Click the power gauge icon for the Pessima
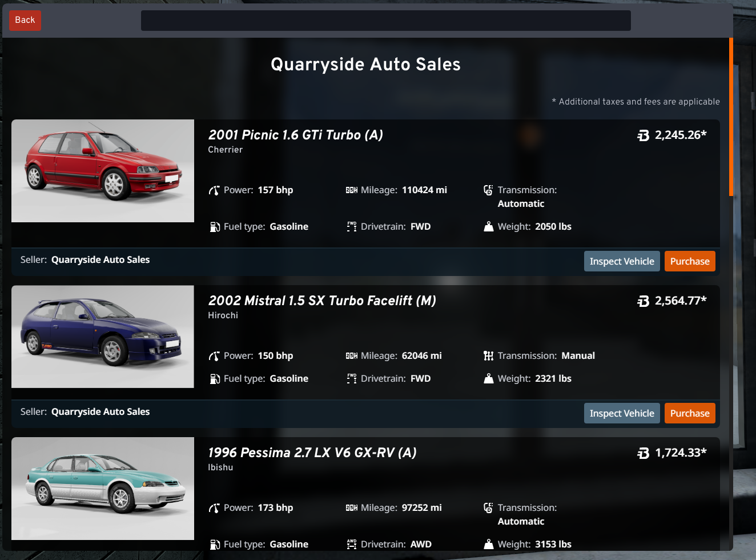The height and width of the screenshot is (560, 756). point(214,508)
